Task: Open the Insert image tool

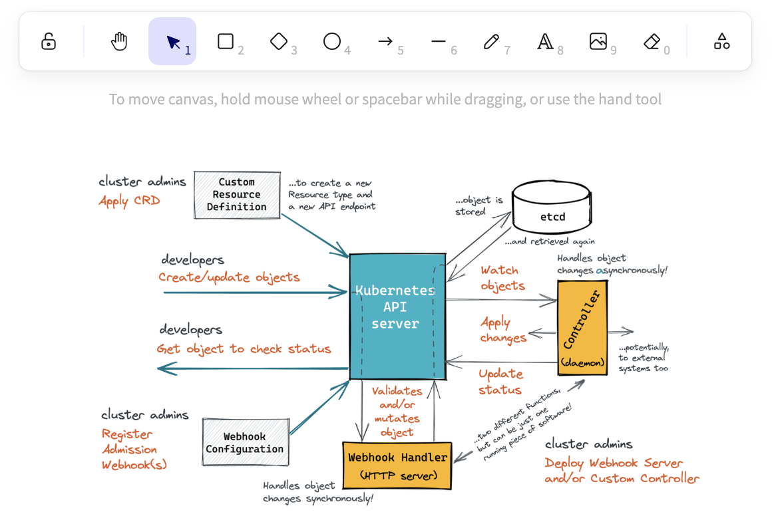Action: pos(598,41)
